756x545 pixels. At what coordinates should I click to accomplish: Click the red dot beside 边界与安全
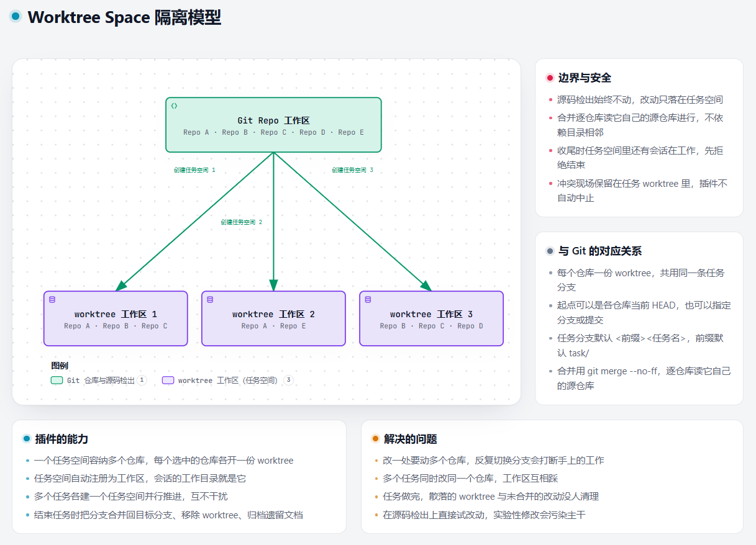(x=550, y=78)
